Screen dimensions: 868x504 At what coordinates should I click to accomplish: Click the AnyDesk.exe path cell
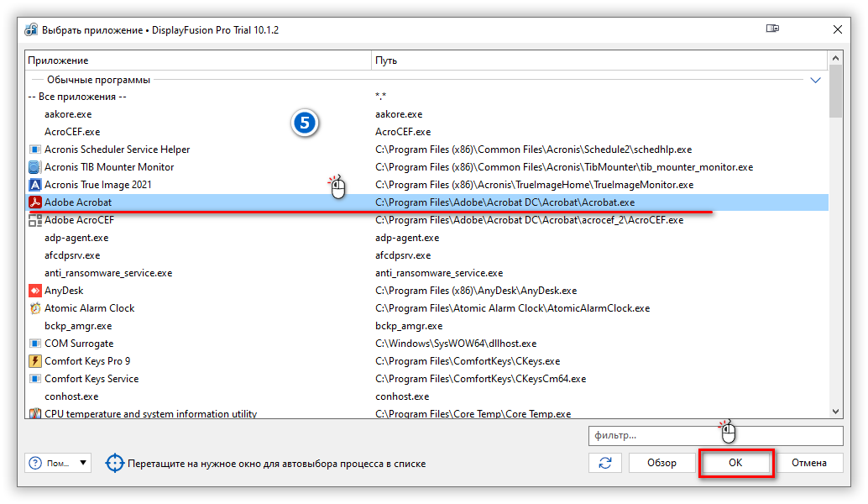pos(476,291)
